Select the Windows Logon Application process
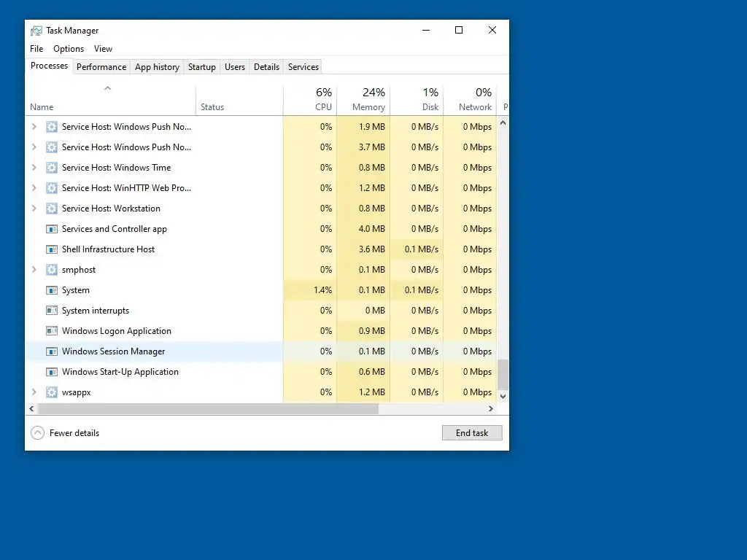This screenshot has height=560, width=747. [261, 331]
